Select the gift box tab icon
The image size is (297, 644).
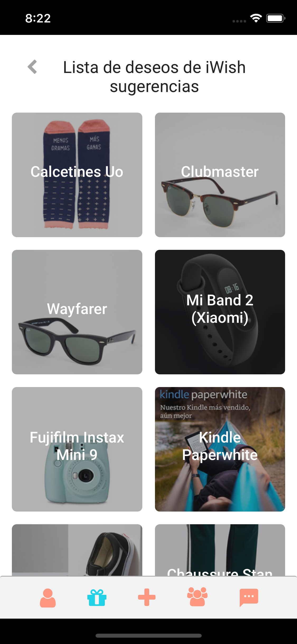[97, 597]
